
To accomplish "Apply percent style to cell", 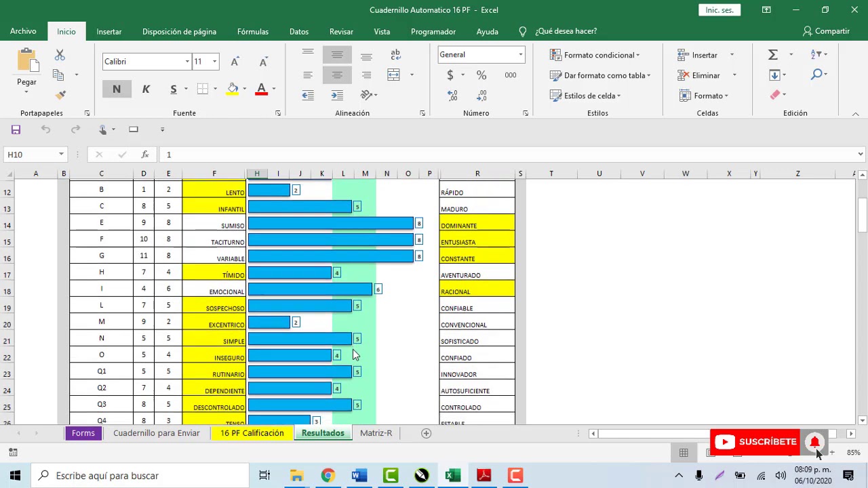I will pyautogui.click(x=481, y=75).
